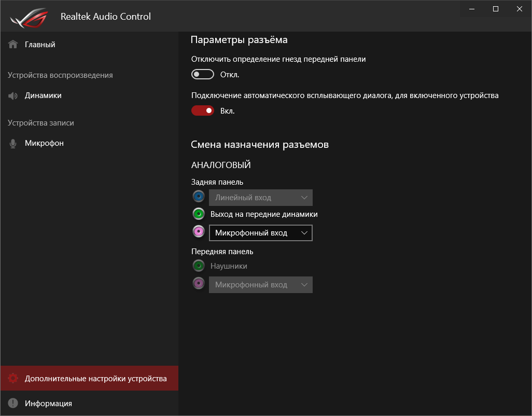This screenshot has width=532, height=416.
Task: Open the Главный page
Action: pyautogui.click(x=90, y=45)
